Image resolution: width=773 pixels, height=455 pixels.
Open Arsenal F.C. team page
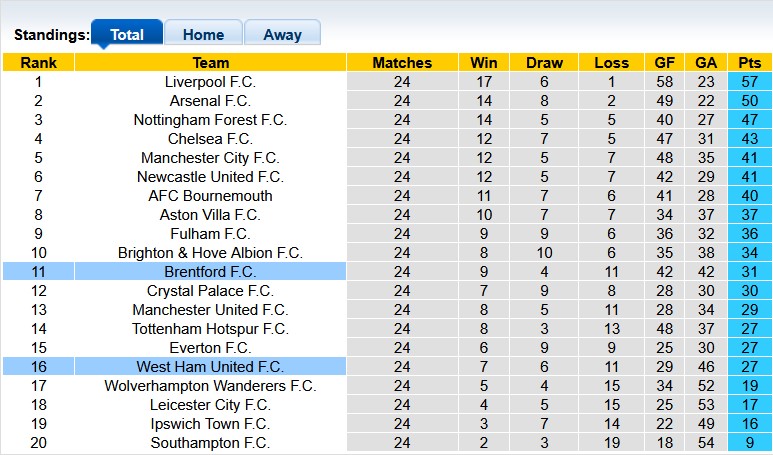(210, 101)
